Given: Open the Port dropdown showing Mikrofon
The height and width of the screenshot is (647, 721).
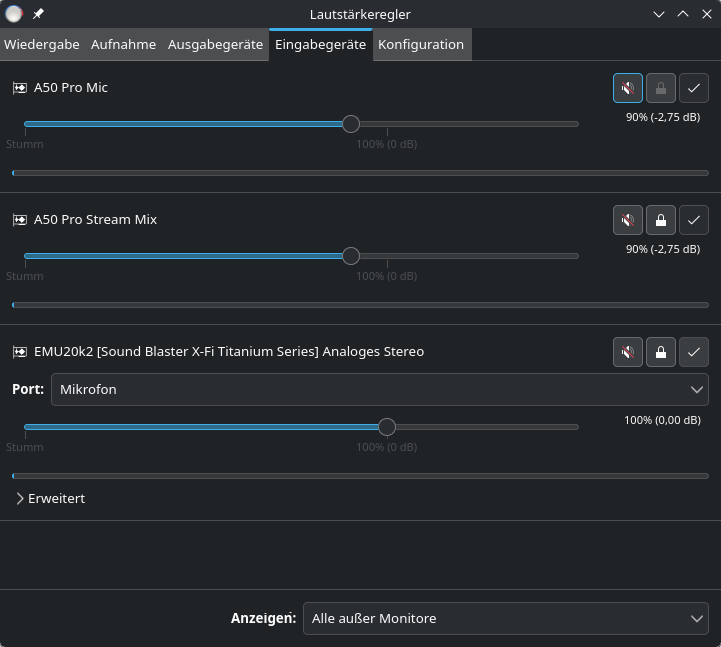Looking at the screenshot, I should (380, 389).
